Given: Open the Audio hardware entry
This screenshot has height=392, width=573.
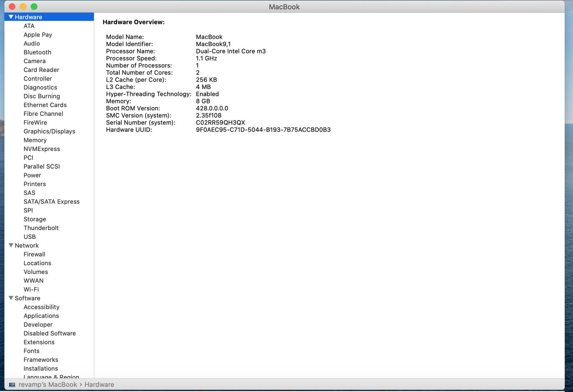Looking at the screenshot, I should pos(32,43).
